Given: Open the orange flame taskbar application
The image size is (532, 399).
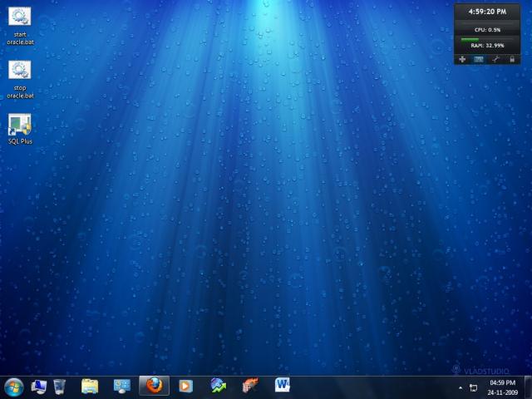Looking at the screenshot, I should 250,386.
